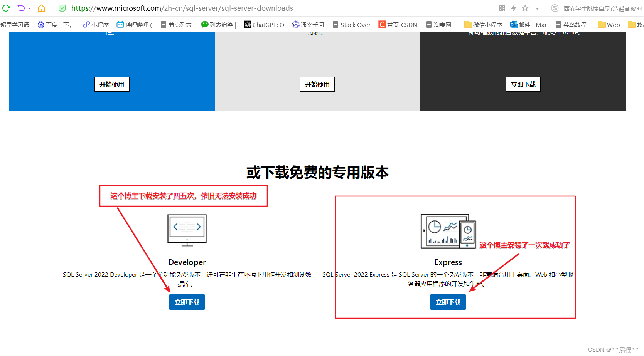Image resolution: width=644 pixels, height=356 pixels.
Task: Open the 微信小程序 bookmark folder
Action: (x=483, y=25)
